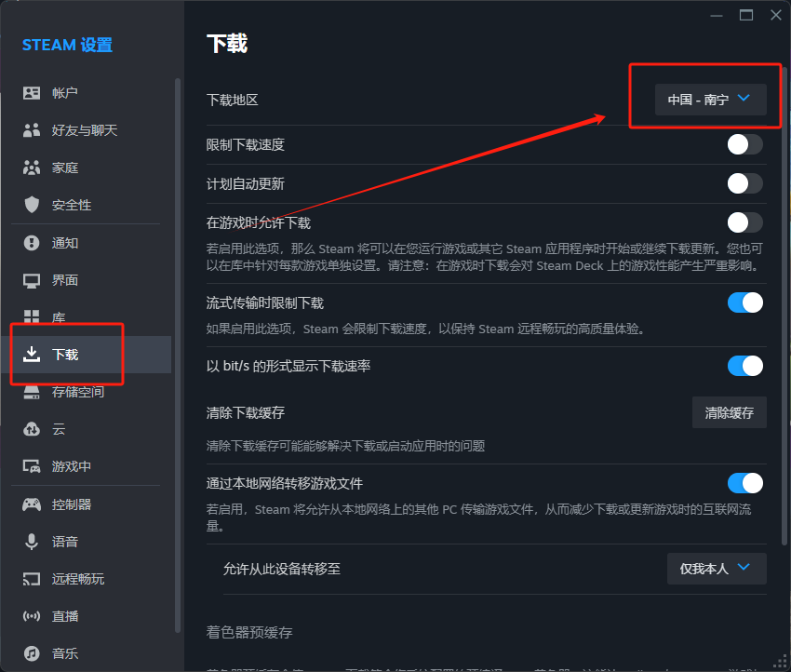
Task: Open the 帐户 (Account) settings icon
Action: coord(30,92)
